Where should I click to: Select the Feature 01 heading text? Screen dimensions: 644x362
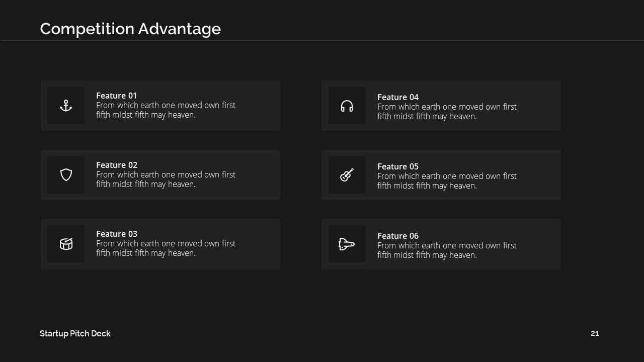(x=116, y=96)
